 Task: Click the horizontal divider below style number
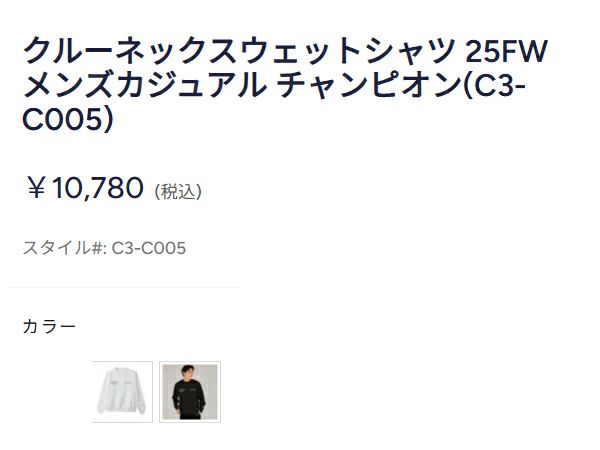click(x=124, y=287)
